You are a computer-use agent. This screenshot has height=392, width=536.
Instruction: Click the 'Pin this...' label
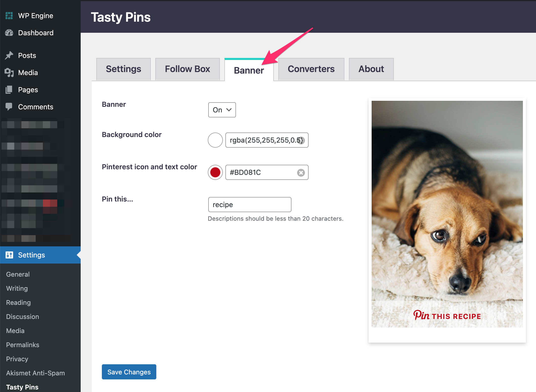(x=117, y=199)
